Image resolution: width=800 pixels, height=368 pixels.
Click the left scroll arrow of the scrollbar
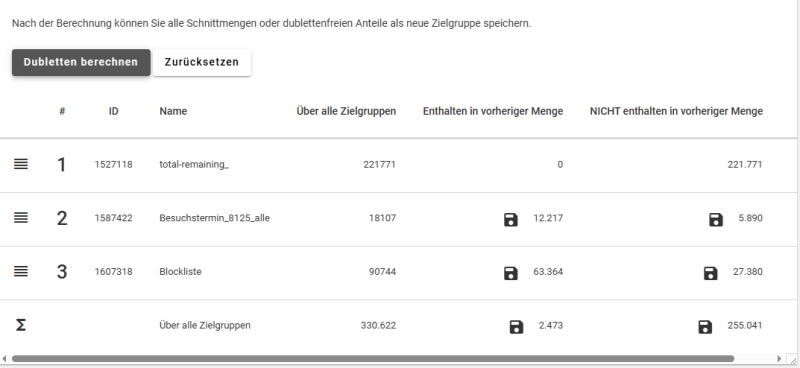point(5,359)
